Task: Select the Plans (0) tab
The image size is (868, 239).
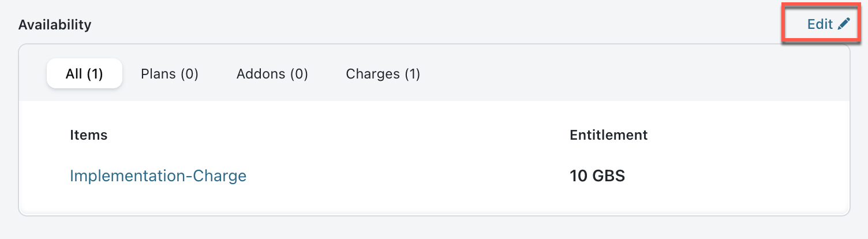Action: click(x=170, y=74)
